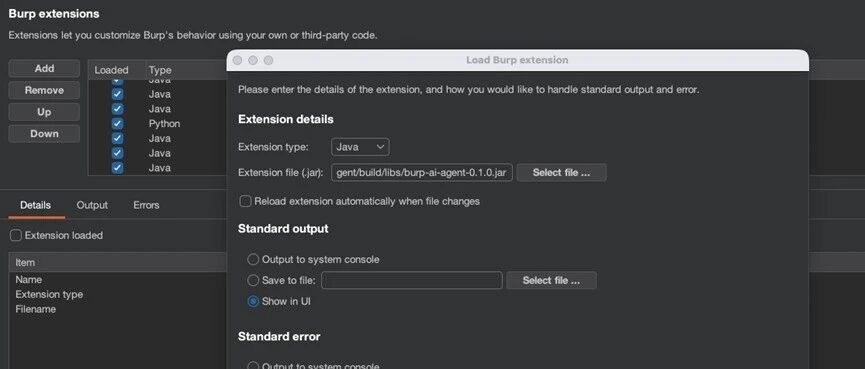Select the Name row in details table
This screenshot has width=865, height=369.
click(x=118, y=280)
